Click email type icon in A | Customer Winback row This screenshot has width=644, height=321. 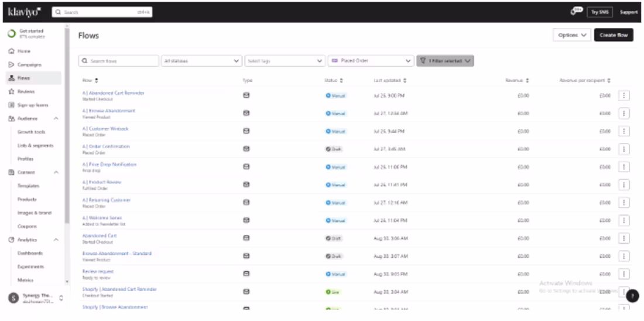[x=246, y=131]
